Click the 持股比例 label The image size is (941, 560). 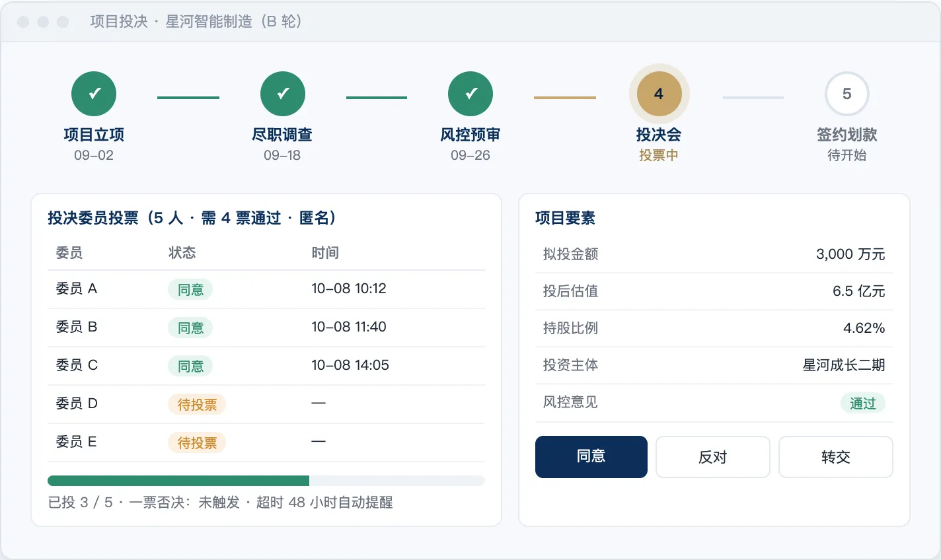click(x=571, y=328)
